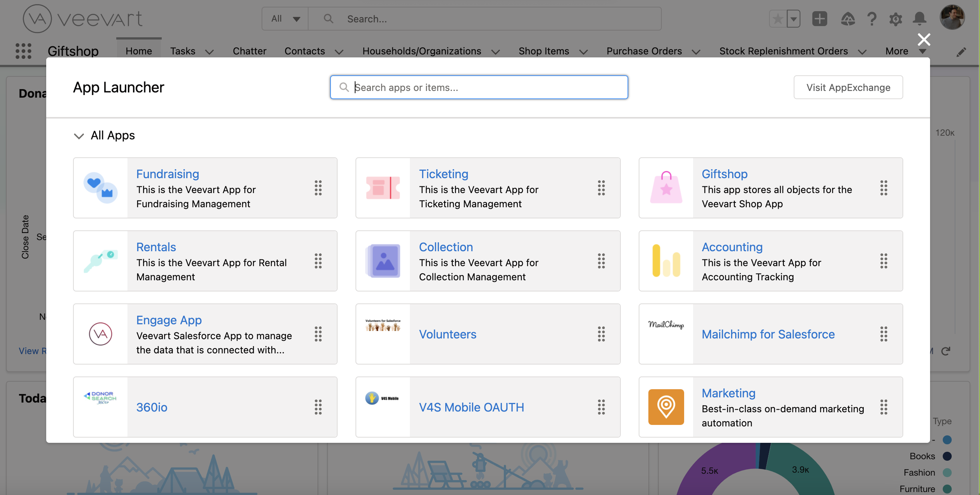Collapse the All Apps section

point(79,136)
